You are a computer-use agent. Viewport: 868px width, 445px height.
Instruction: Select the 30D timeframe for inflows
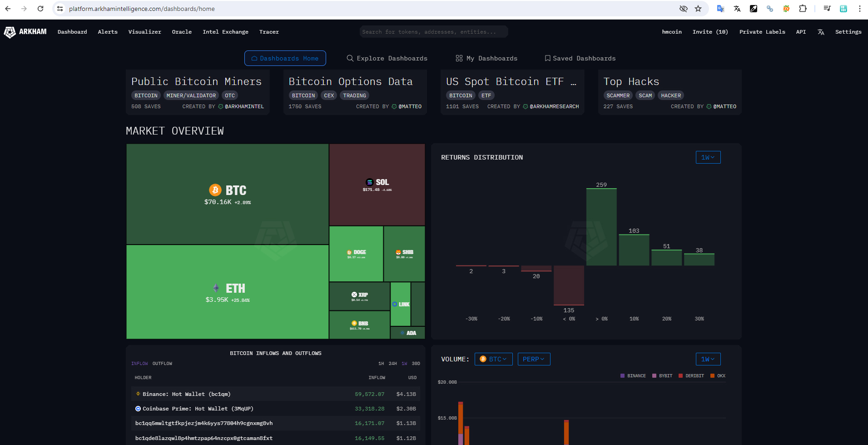coord(416,364)
